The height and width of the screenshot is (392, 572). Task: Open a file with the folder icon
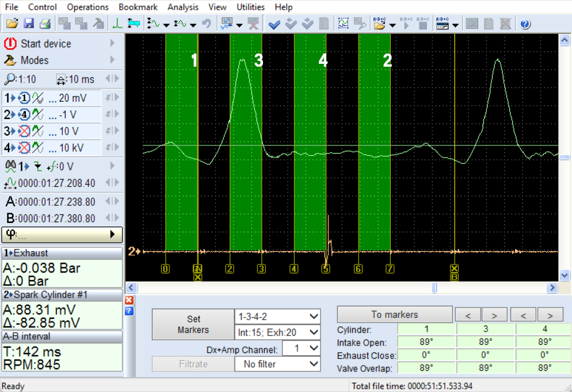coord(12,24)
